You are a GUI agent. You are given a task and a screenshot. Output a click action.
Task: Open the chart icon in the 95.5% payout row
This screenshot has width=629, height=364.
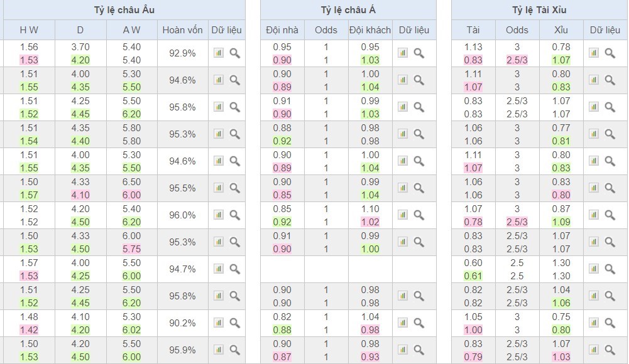coord(219,188)
